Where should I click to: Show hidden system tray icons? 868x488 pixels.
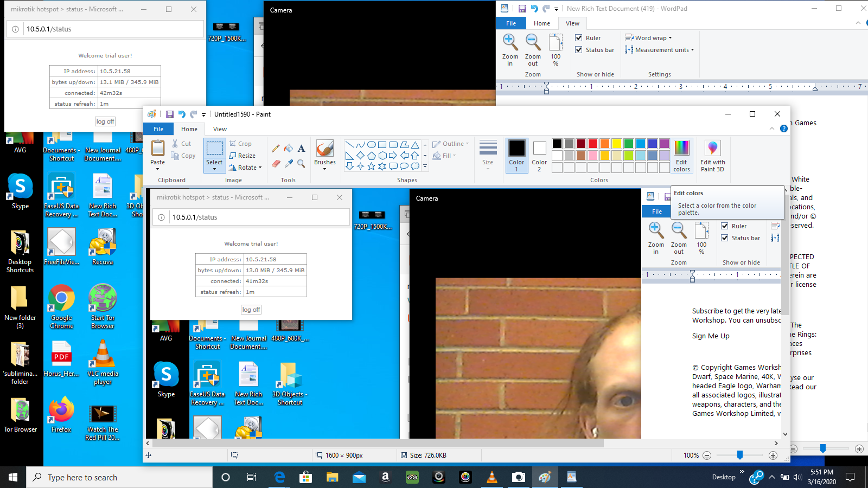tap(771, 477)
